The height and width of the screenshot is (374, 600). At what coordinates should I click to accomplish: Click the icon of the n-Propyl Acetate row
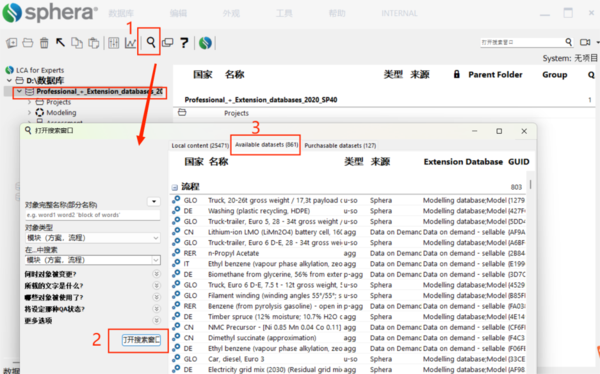click(176, 253)
